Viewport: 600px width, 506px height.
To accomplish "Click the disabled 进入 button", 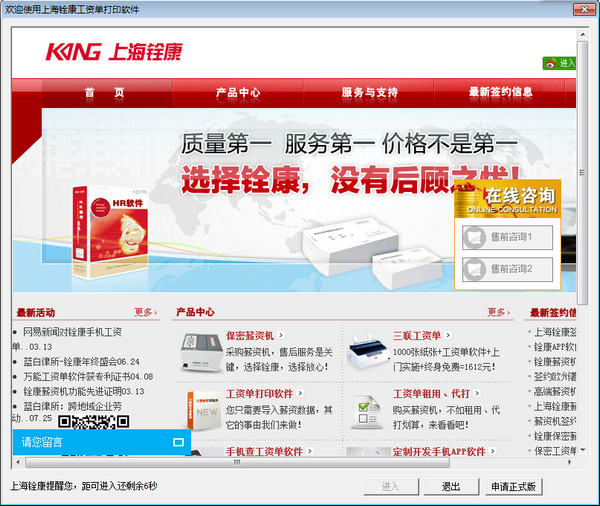I will (391, 487).
